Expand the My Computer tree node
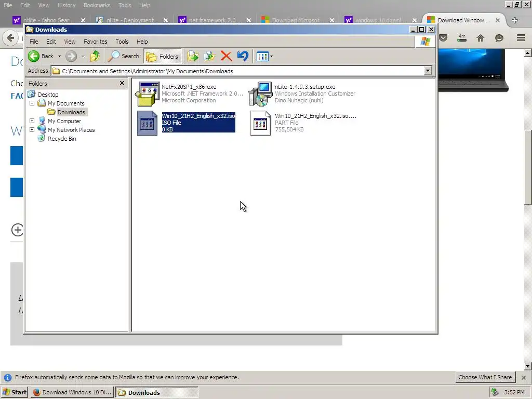The image size is (532, 399). (32, 121)
